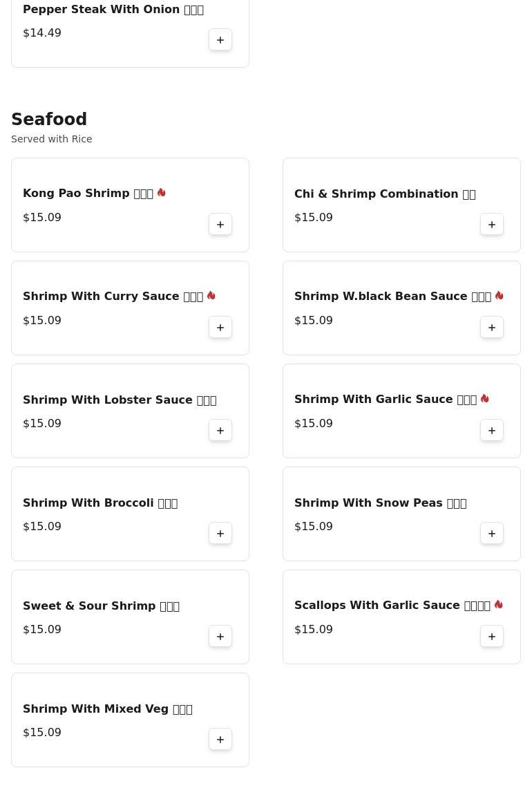Add Scallops With Garlic Sauce to cart
532x806 pixels.
[x=492, y=637]
